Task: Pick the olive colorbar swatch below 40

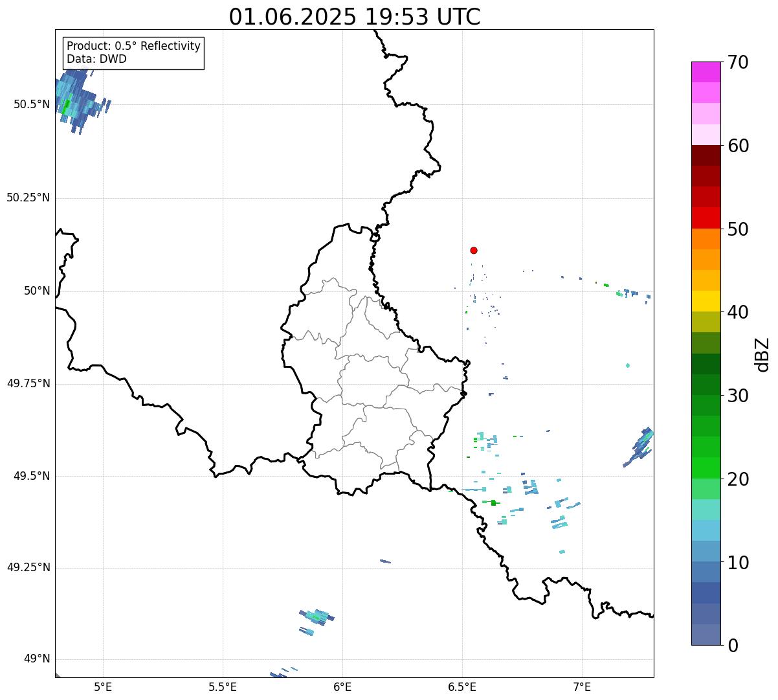Action: pyautogui.click(x=706, y=322)
